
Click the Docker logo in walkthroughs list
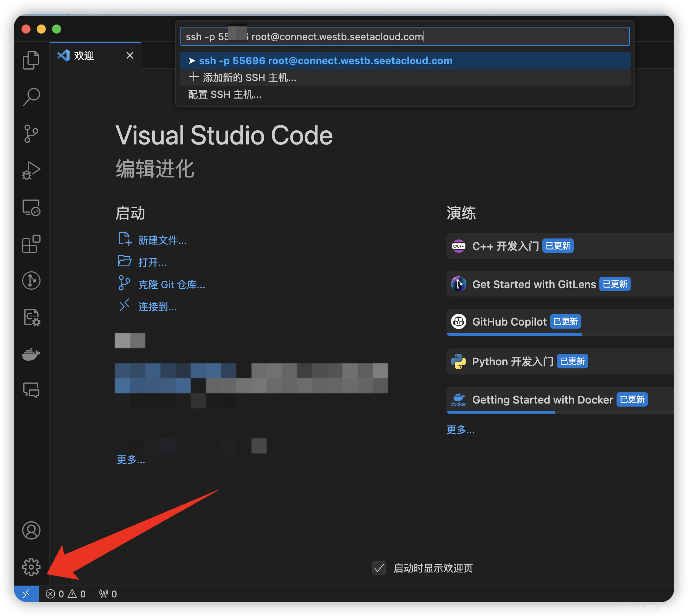click(x=459, y=399)
